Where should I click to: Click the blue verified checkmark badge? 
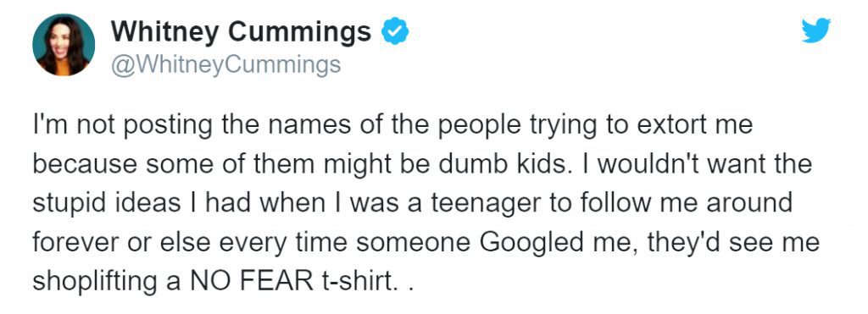point(395,31)
